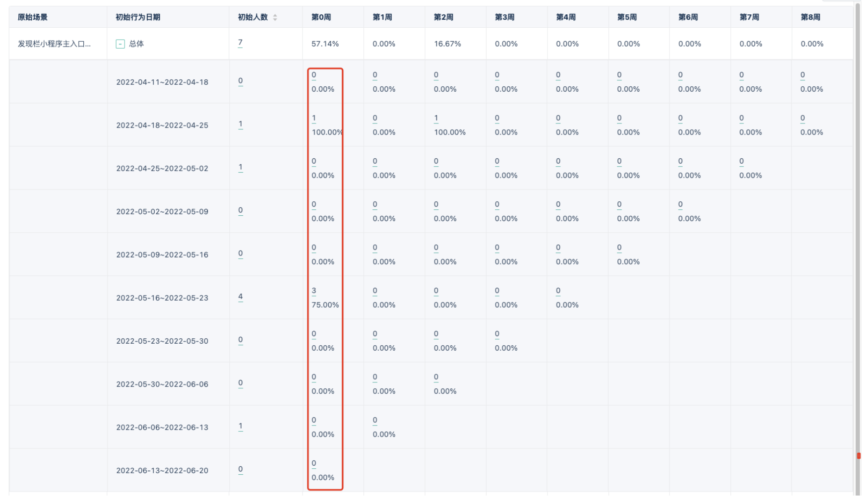Click the 初始行为日期 column header
The image size is (868, 500).
click(x=138, y=17)
